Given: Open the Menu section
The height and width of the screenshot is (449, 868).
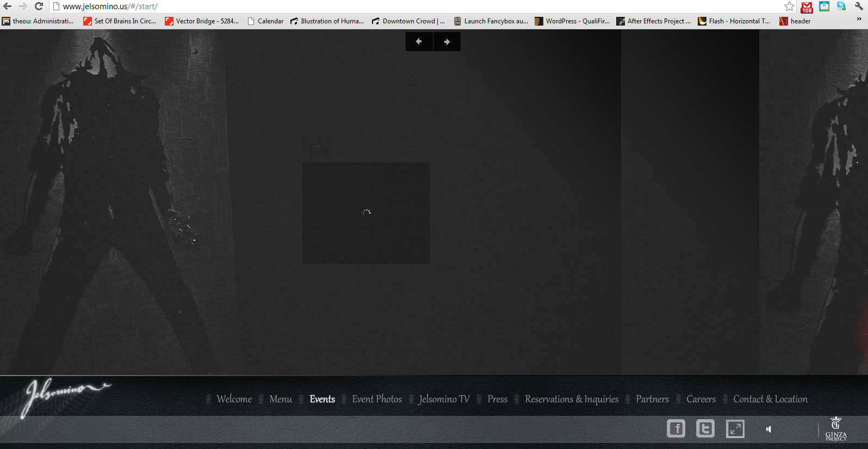Looking at the screenshot, I should (x=281, y=399).
